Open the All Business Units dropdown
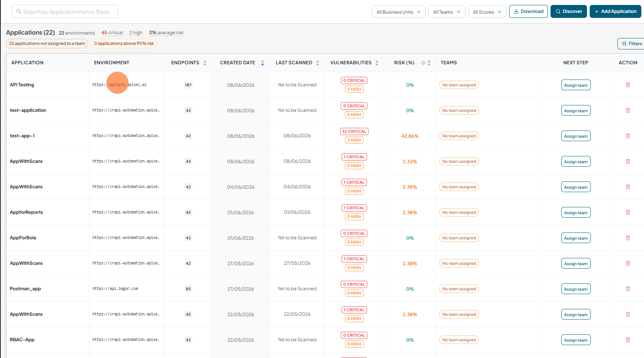644x358 pixels. point(398,12)
